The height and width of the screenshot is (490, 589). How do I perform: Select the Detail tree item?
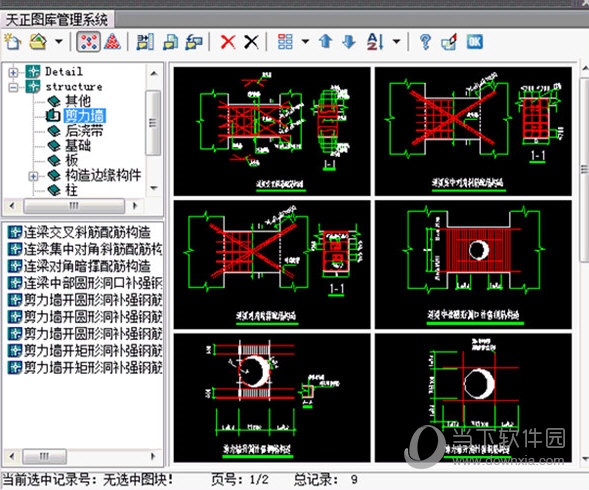(x=64, y=71)
